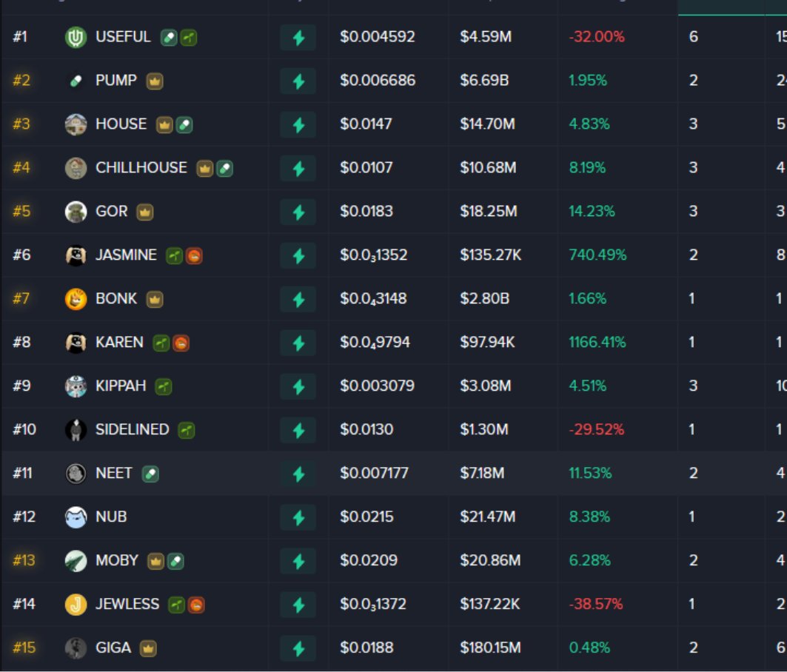Click the lightning quick-buy icon for MOBY
Image resolution: width=787 pixels, height=672 pixels.
(x=298, y=562)
